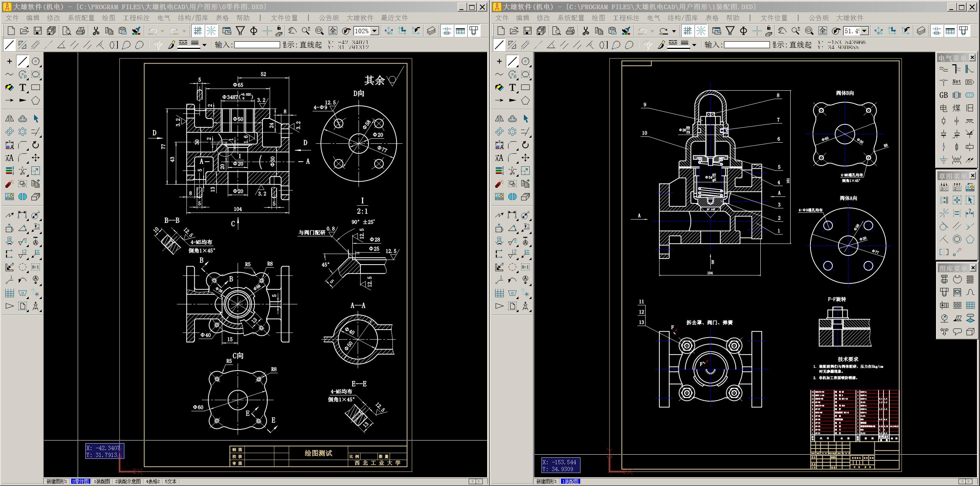Click the zoom-in magnifier in left toolbar
The image size is (980, 486).
pyautogui.click(x=306, y=31)
